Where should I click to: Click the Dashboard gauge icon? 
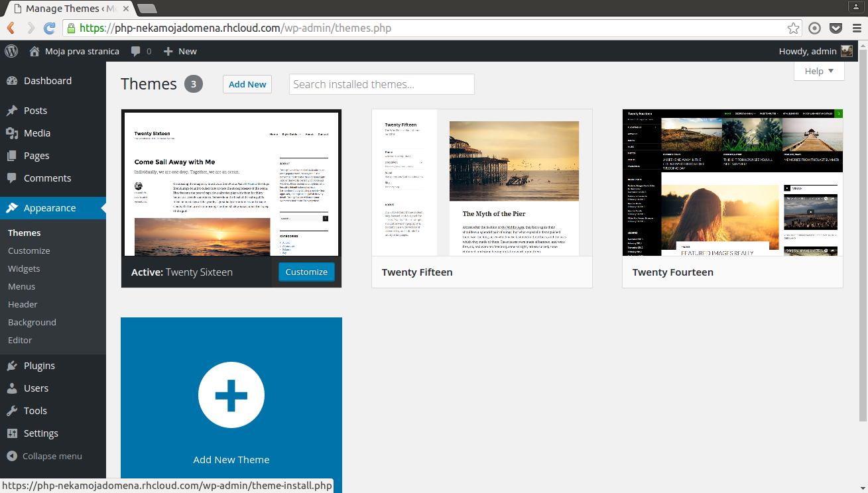click(x=12, y=81)
